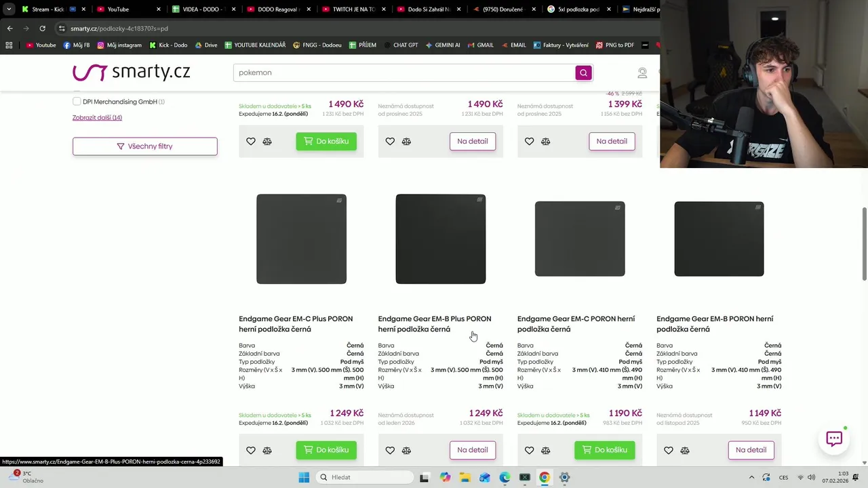
Task: Open Můj instagram bookmark
Action: pyautogui.click(x=119, y=45)
